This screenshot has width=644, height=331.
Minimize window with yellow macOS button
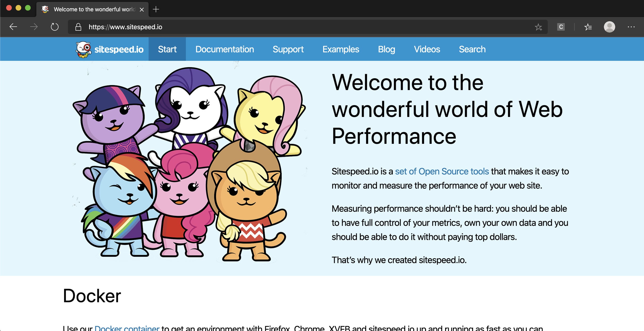(x=18, y=8)
